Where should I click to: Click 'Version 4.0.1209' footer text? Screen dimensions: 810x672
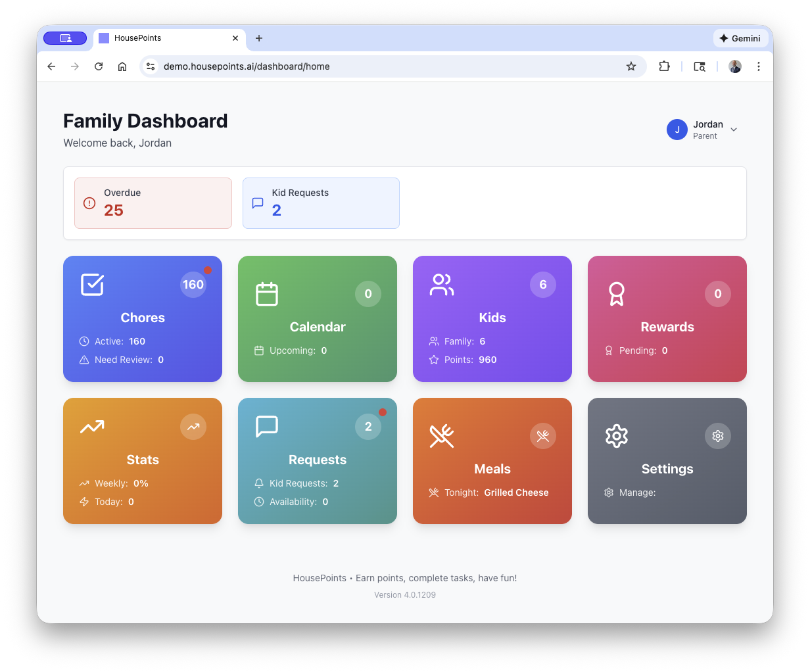pos(405,595)
